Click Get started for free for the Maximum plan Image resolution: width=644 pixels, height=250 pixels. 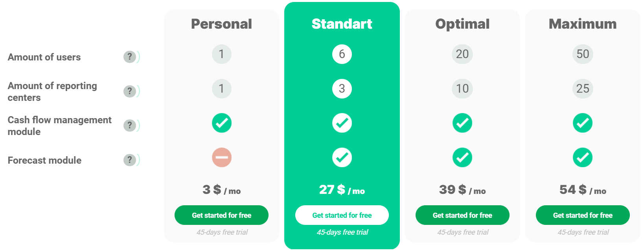tap(583, 215)
